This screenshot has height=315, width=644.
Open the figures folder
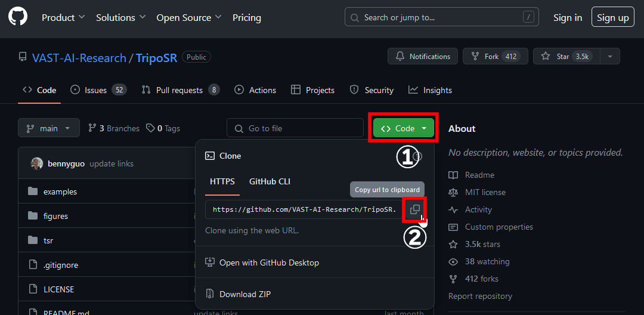56,216
